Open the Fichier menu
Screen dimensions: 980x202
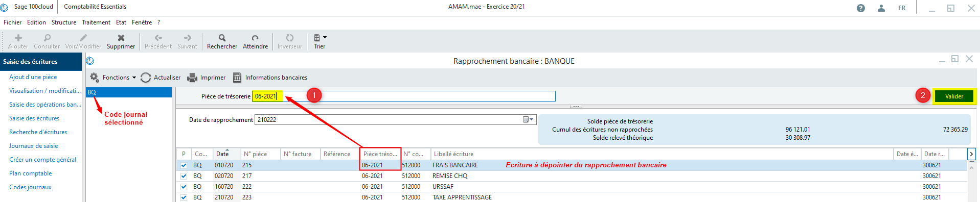pos(12,22)
